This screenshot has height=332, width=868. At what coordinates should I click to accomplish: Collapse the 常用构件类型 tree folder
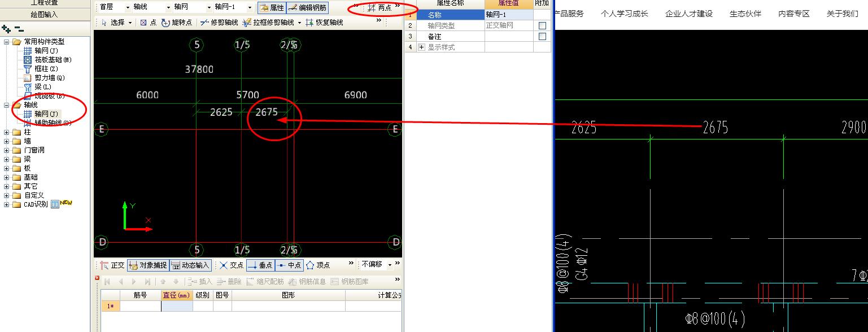tap(7, 42)
